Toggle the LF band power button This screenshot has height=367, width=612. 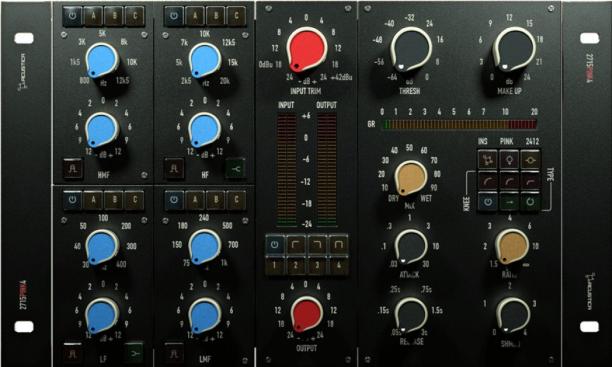pyautogui.click(x=72, y=200)
